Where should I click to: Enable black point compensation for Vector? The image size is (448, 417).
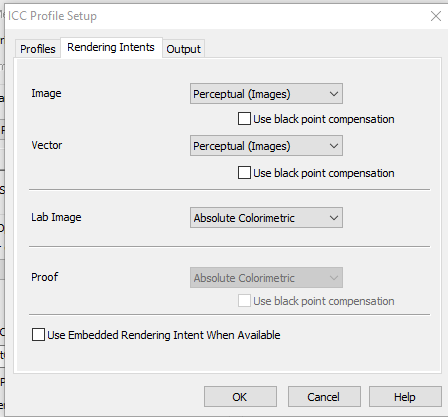[x=244, y=173]
